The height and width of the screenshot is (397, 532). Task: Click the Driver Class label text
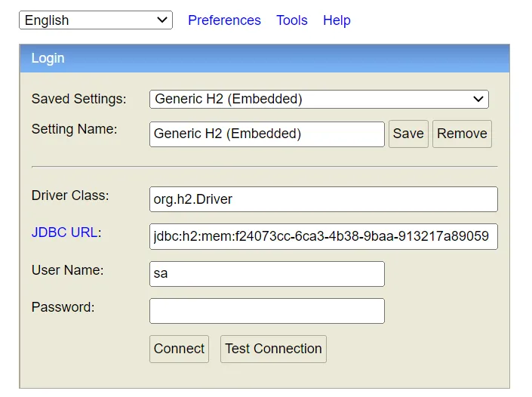click(x=70, y=195)
